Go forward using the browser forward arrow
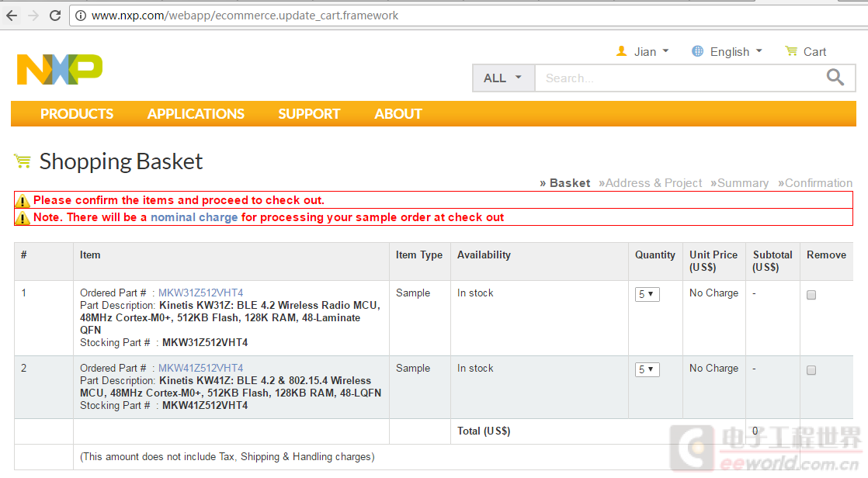868x478 pixels. [33, 16]
